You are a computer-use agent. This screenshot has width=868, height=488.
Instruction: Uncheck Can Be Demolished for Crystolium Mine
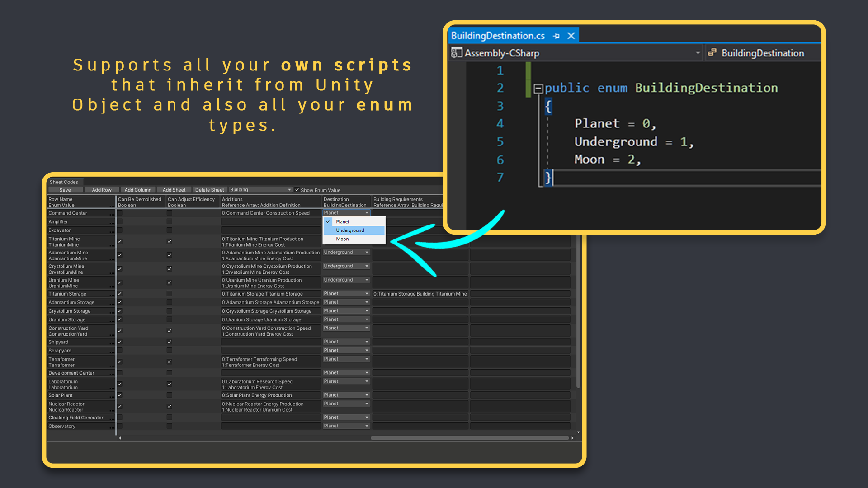click(x=120, y=269)
